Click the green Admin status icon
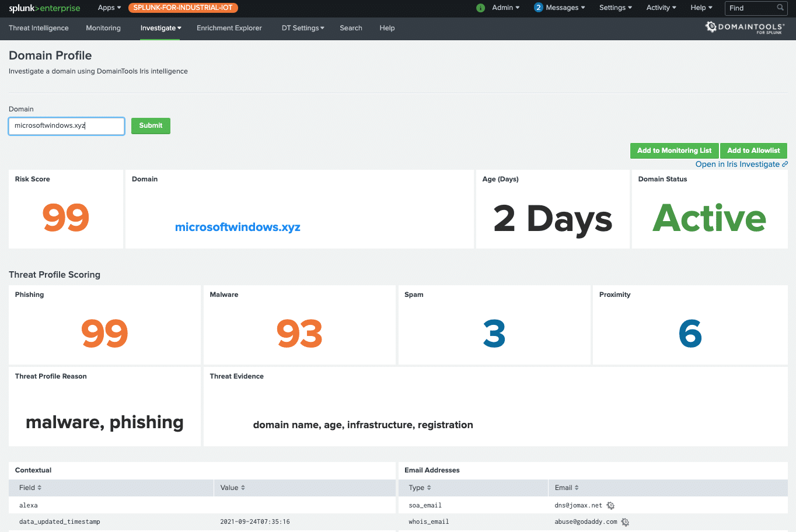Screen dimensions: 796x532 click(x=480, y=8)
